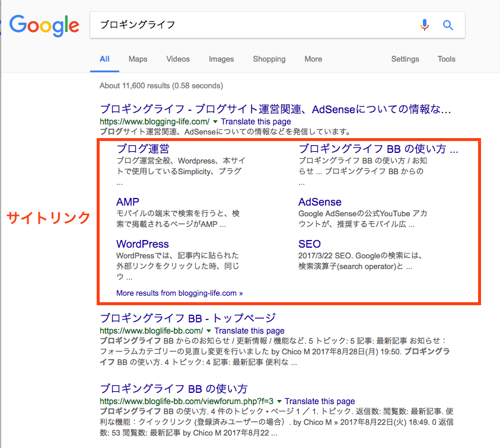
Task: Open the SEO sitelink
Action: pyautogui.click(x=309, y=244)
